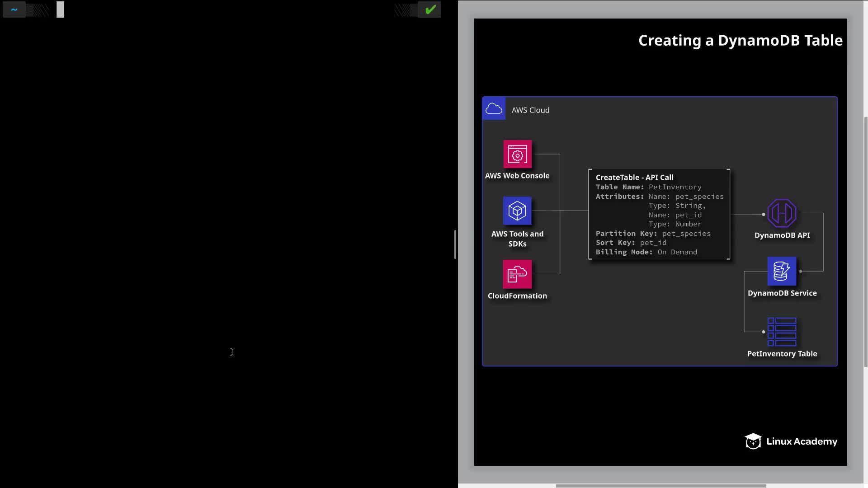Click the AWS Cloud icon
This screenshot has width=868, height=488.
point(494,109)
